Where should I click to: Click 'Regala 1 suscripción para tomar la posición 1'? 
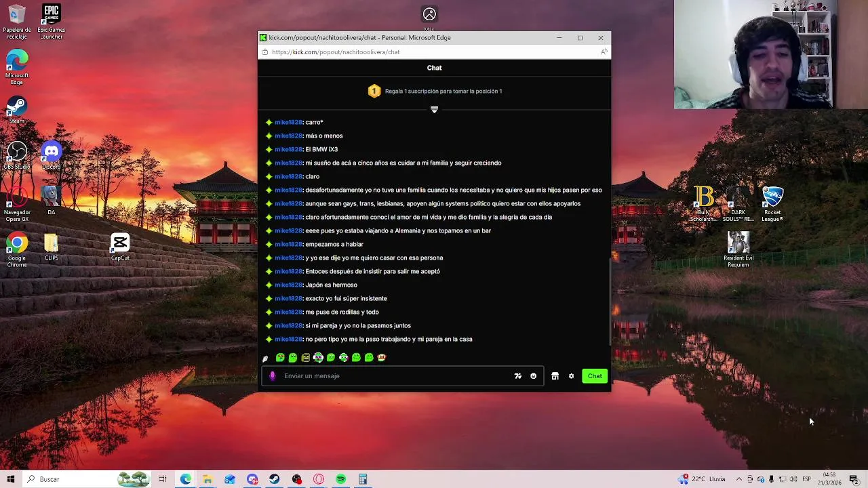pos(443,91)
